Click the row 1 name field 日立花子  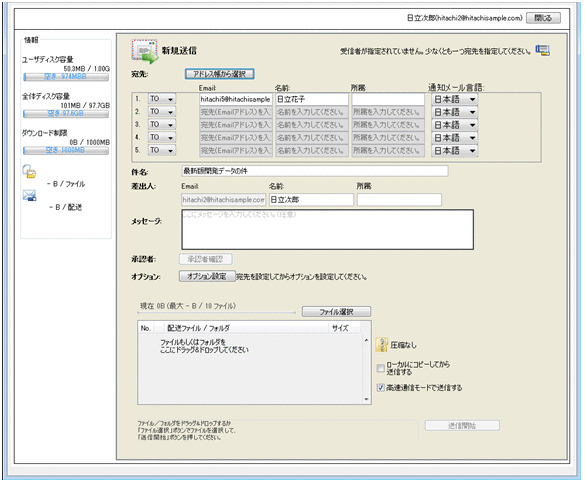[312, 99]
